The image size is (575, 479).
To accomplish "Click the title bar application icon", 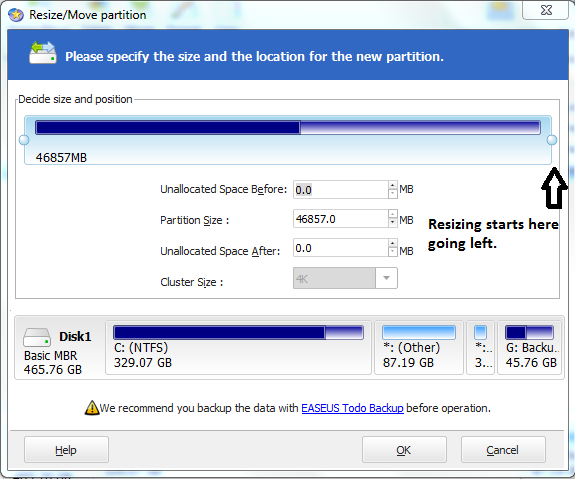I will [16, 15].
